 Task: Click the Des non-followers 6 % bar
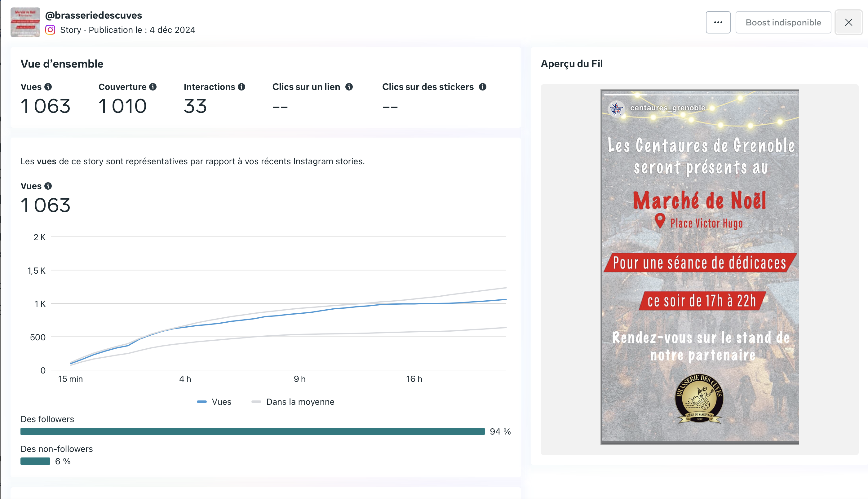click(35, 461)
